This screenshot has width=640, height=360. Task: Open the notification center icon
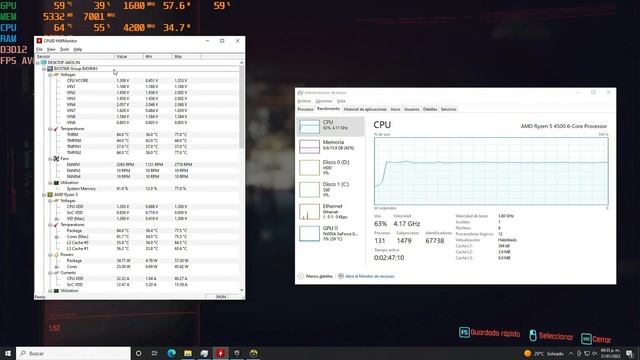[630, 353]
